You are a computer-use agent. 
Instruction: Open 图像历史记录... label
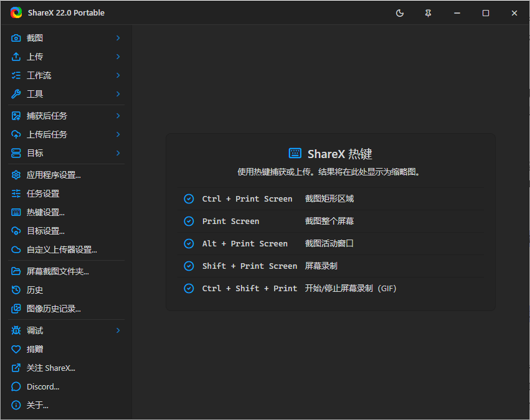coord(54,309)
